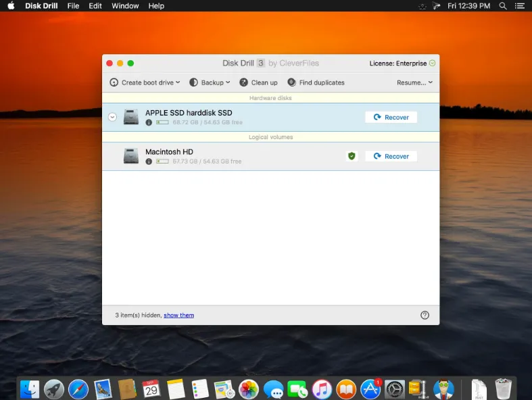This screenshot has height=400, width=532.
Task: Open the Edit menu
Action: (95, 6)
